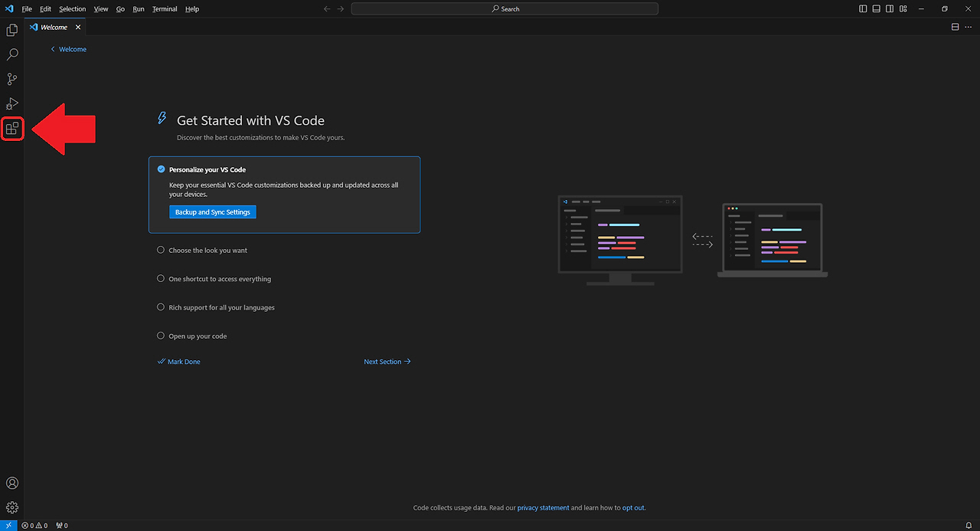Viewport: 980px width, 531px height.
Task: Show errors and warnings count in status bar
Action: click(34, 526)
